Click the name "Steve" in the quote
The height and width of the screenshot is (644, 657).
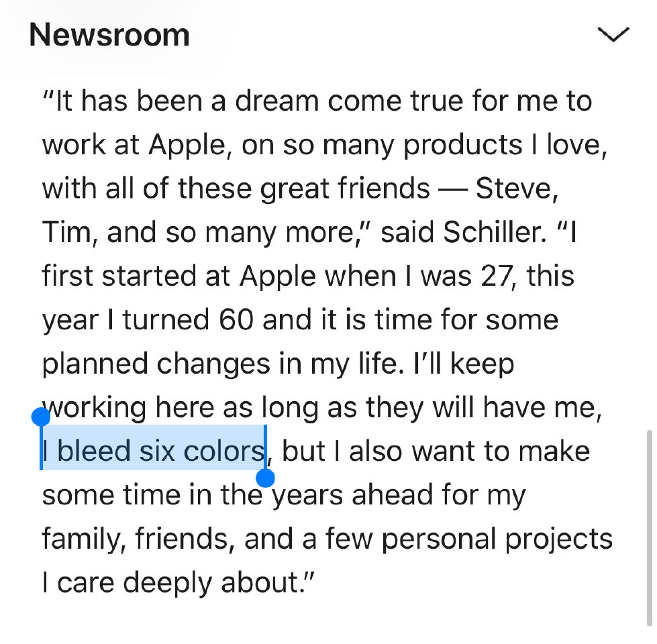coord(515,189)
